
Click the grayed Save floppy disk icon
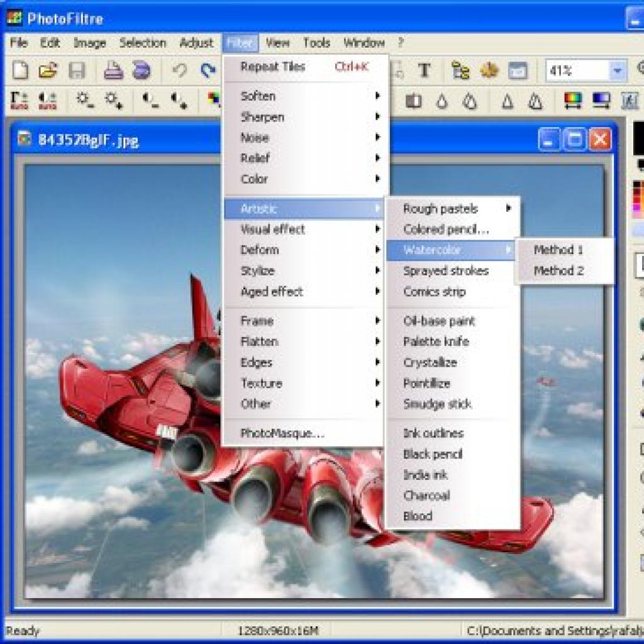point(77,70)
